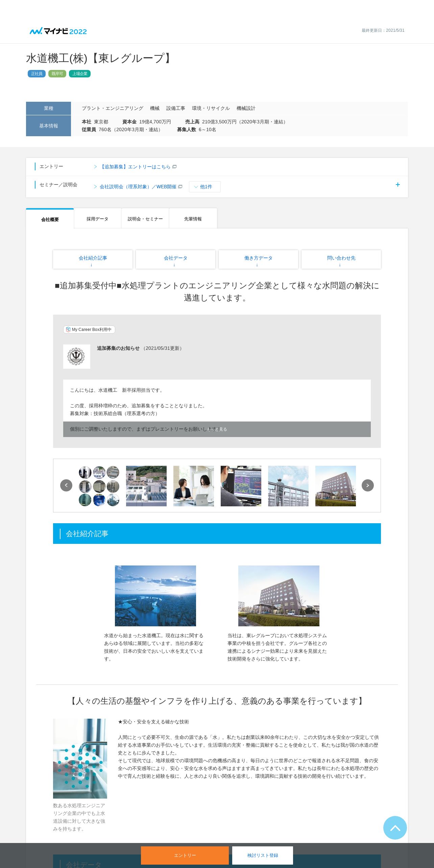Jump to 会社紹介記事 section anchor

click(x=93, y=260)
